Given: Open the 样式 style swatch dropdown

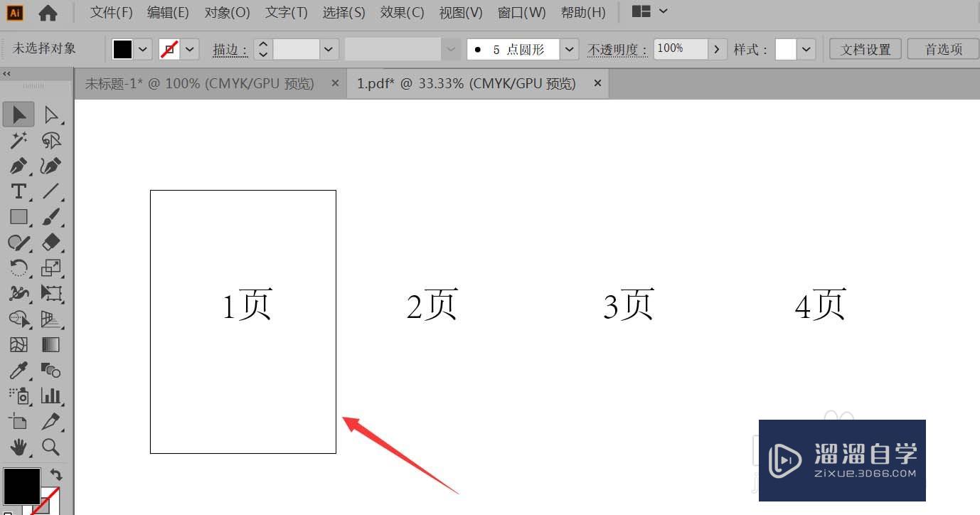Looking at the screenshot, I should click(806, 49).
